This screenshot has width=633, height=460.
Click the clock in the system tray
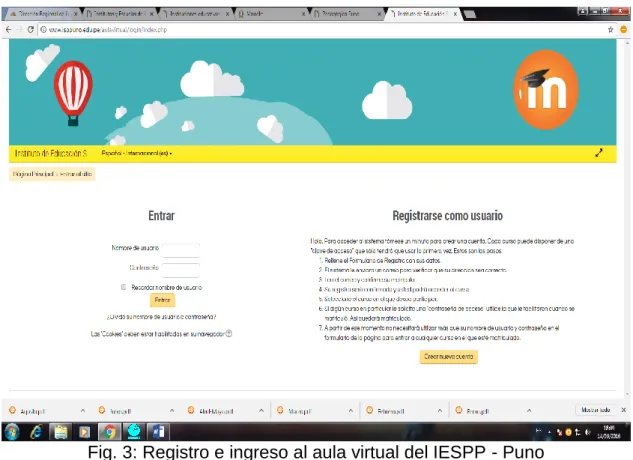[608, 432]
